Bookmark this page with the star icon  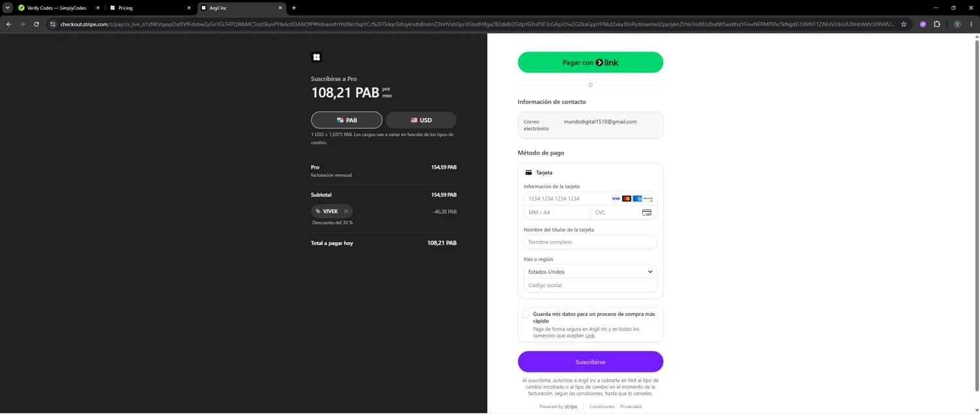coord(904,24)
